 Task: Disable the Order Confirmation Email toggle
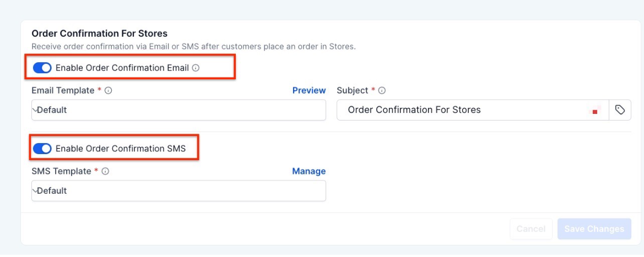click(42, 68)
